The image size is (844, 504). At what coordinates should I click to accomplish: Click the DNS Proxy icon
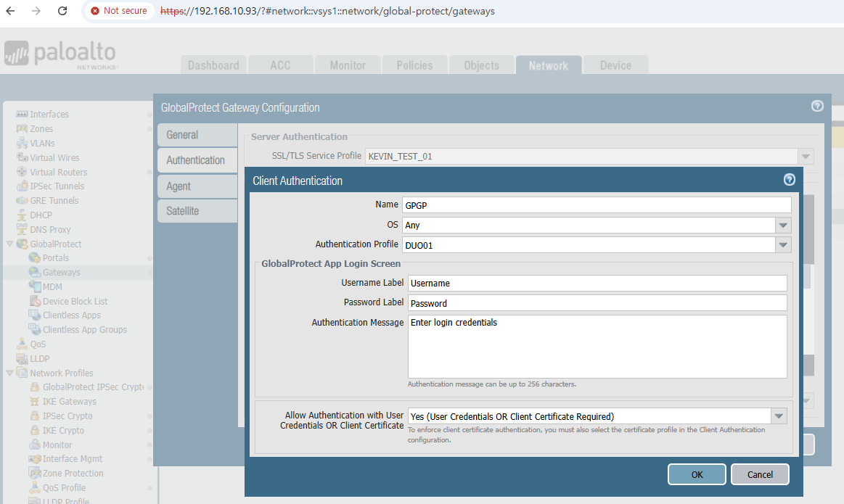[22, 229]
